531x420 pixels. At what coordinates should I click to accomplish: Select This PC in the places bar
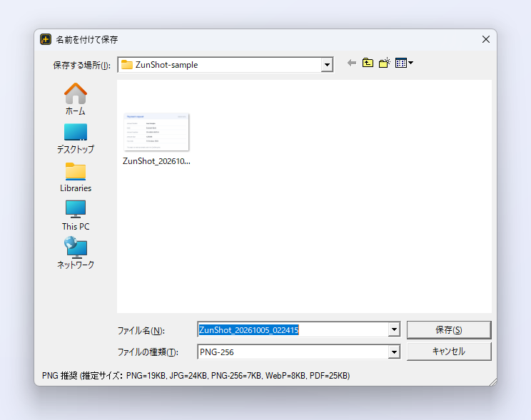point(76,216)
